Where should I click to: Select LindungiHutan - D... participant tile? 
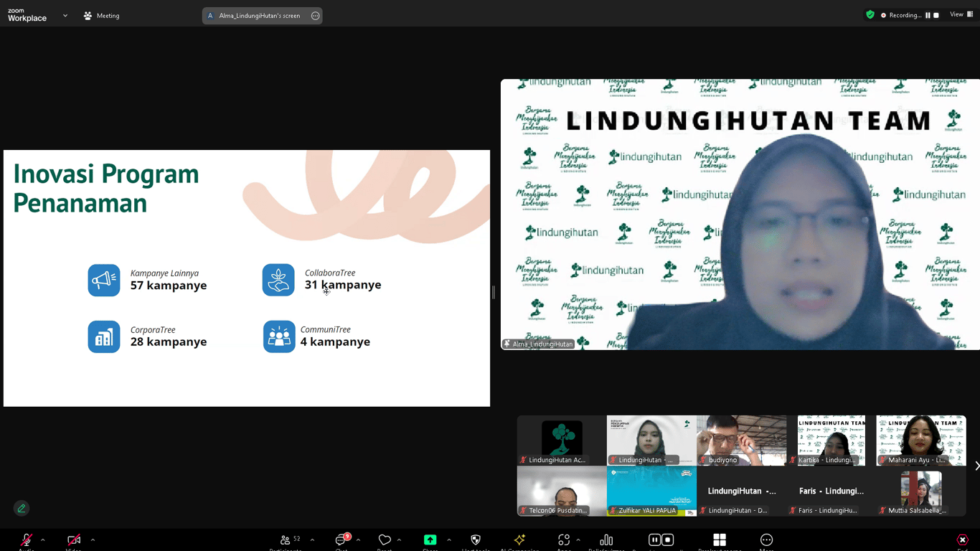(741, 491)
